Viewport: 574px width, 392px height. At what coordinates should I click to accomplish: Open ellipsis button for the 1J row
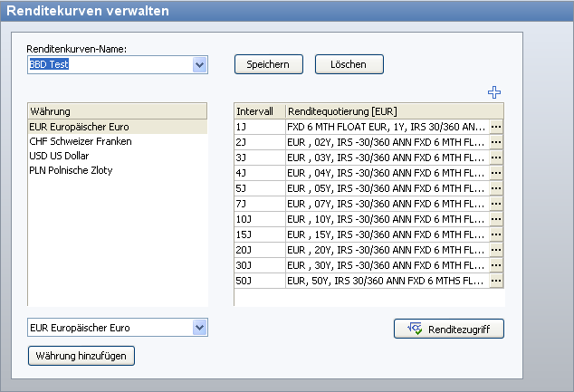click(x=495, y=127)
